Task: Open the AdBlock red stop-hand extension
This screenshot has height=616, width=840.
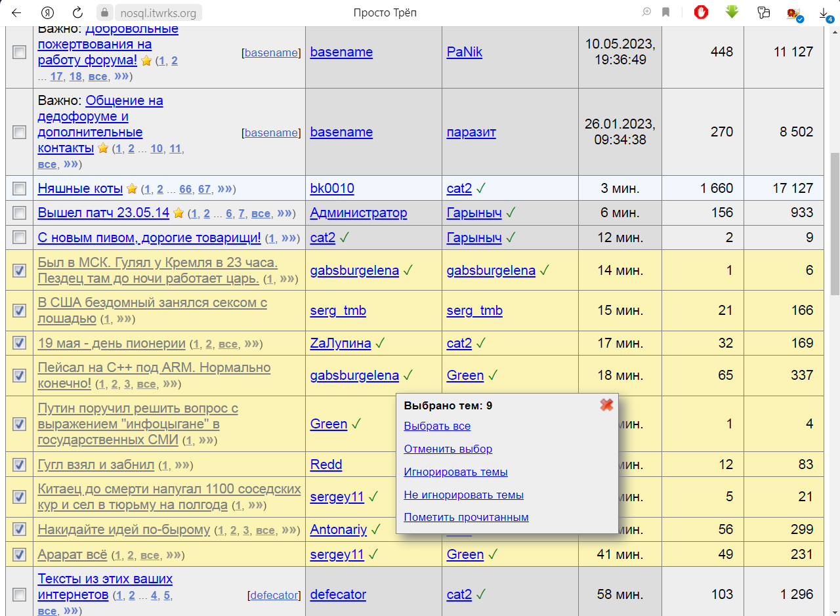Action: click(701, 12)
